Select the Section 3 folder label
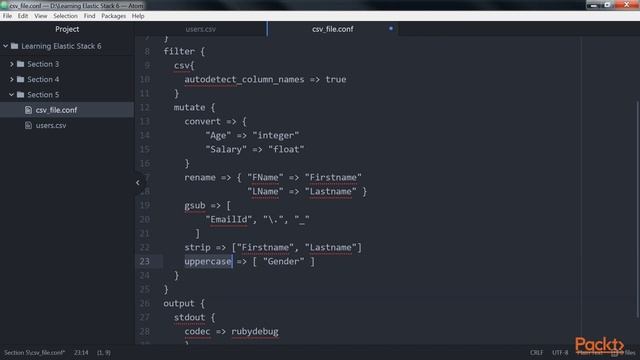This screenshot has width=640, height=360. coord(43,64)
